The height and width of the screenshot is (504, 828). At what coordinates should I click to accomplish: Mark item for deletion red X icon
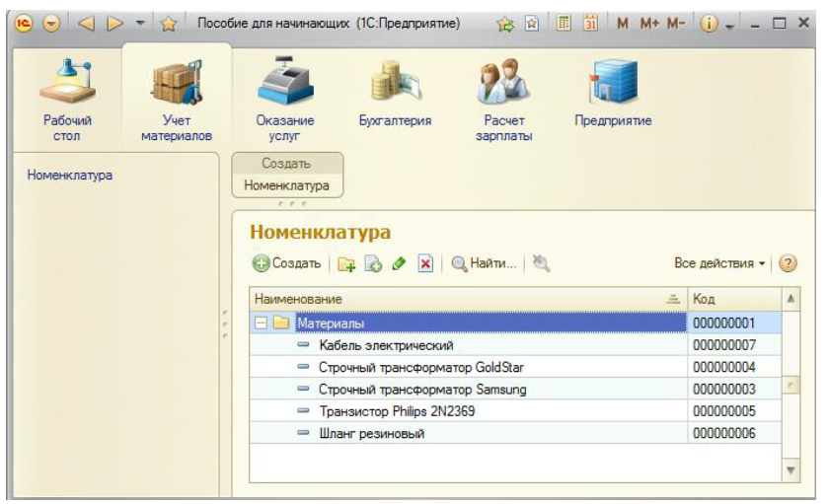425,263
